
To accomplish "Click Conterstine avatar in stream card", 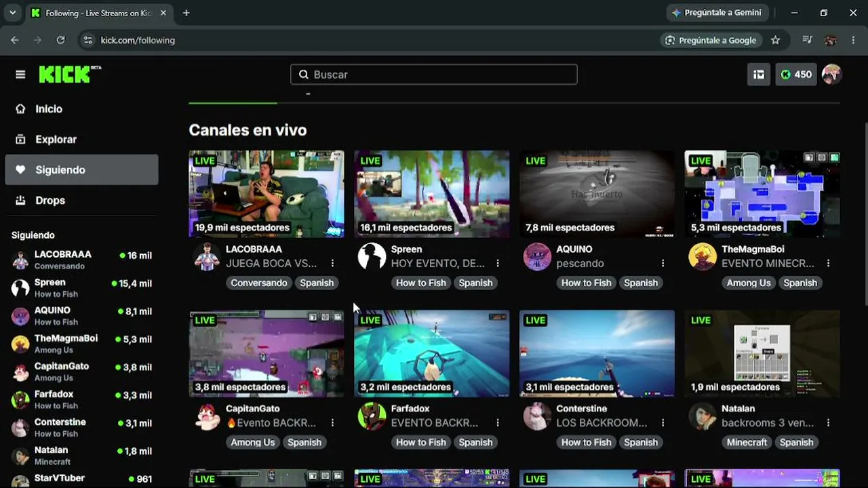I will [x=537, y=416].
